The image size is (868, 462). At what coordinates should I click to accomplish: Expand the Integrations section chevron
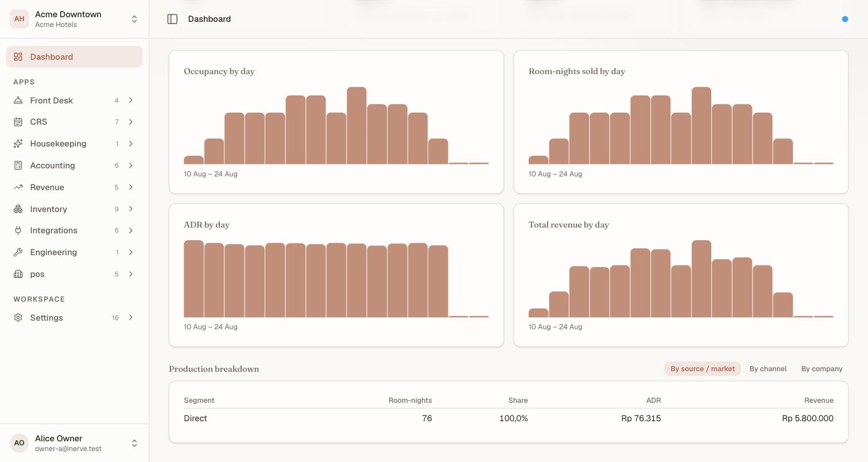click(x=131, y=230)
